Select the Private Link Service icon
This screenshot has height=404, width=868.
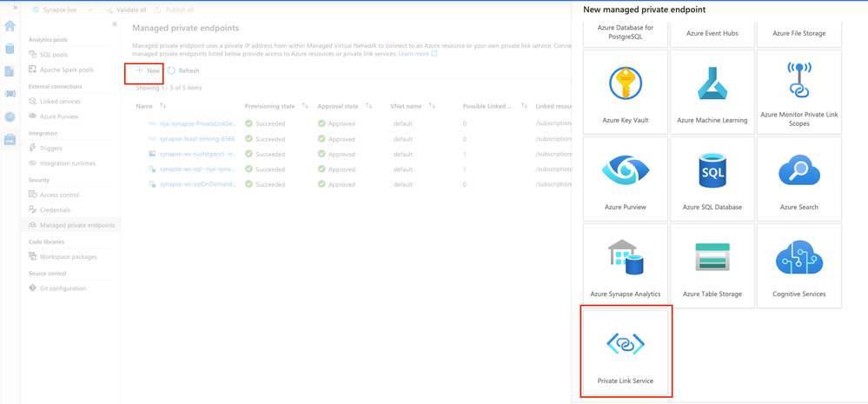tap(626, 344)
